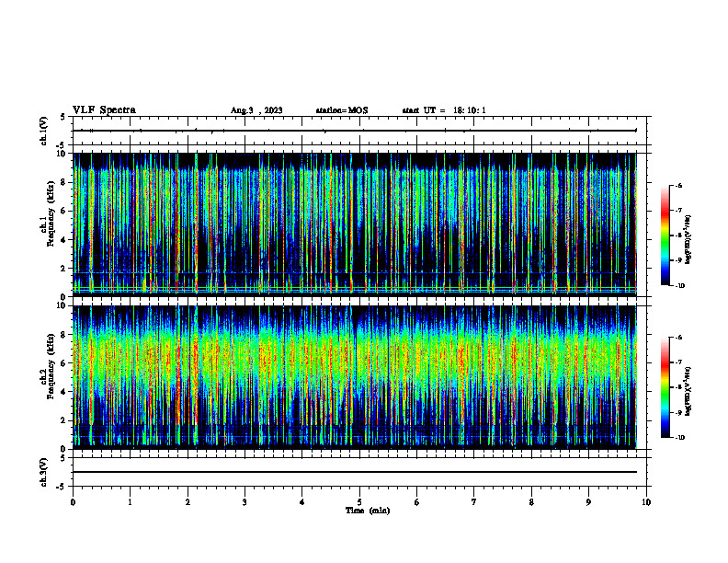This screenshot has height=563, width=728.
Task: Click time tick label "2" on x-axis
Action: coord(188,502)
